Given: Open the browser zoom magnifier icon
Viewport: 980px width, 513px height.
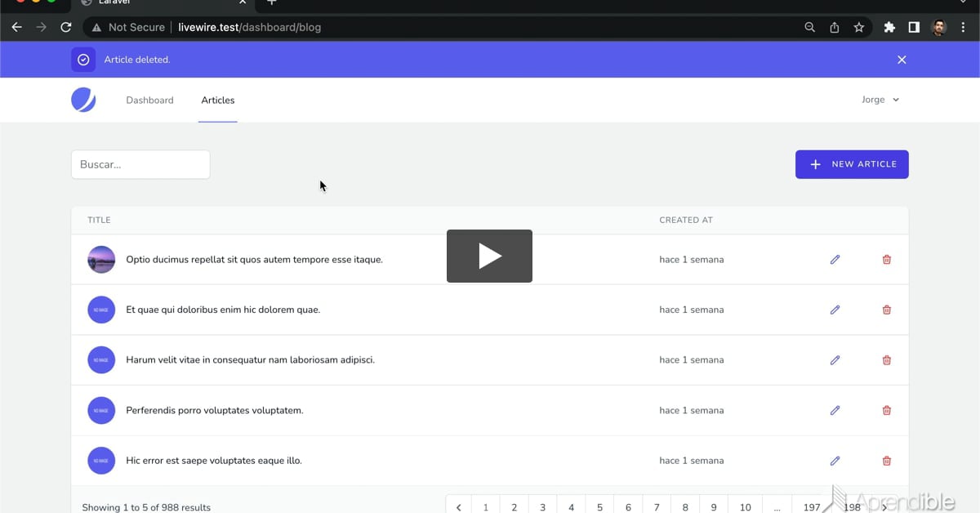Looking at the screenshot, I should (x=809, y=27).
